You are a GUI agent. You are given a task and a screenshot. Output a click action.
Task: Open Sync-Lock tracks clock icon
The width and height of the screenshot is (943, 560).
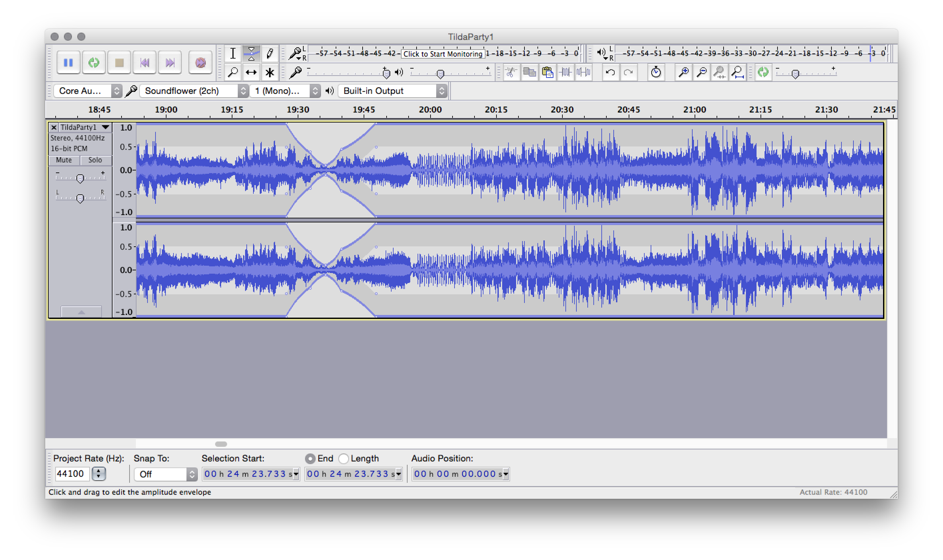point(656,72)
